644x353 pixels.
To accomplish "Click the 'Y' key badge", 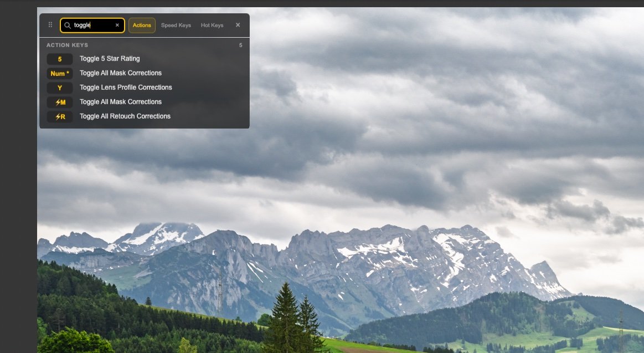I will coord(60,88).
